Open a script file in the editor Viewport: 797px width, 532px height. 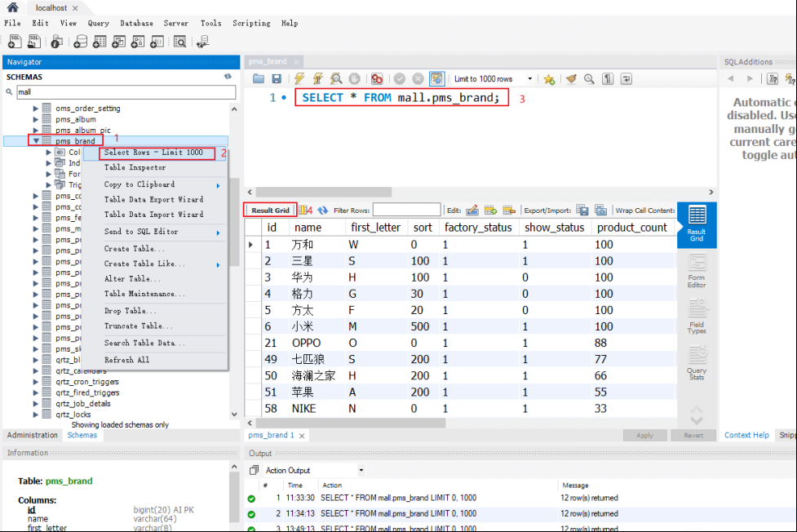point(259,79)
